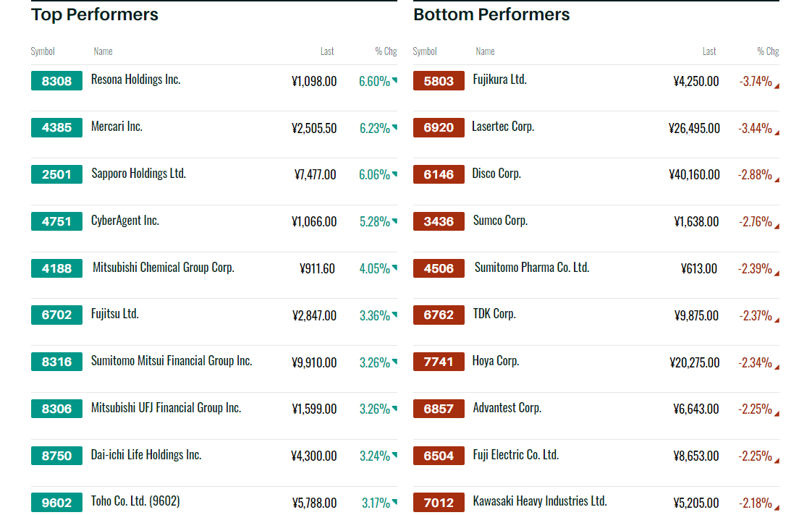Viewport: 812px width, 515px height.
Task: Select the 2501 Sapporo symbol badge
Action: point(56,174)
